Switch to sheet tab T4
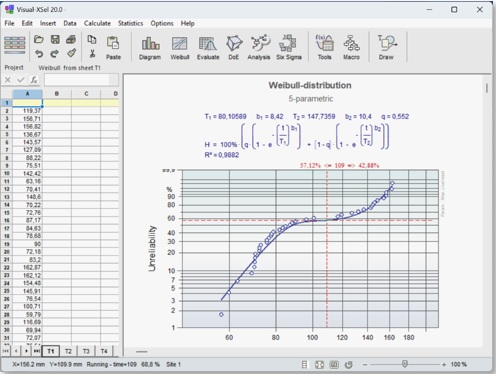The image size is (496, 376). [x=104, y=351]
